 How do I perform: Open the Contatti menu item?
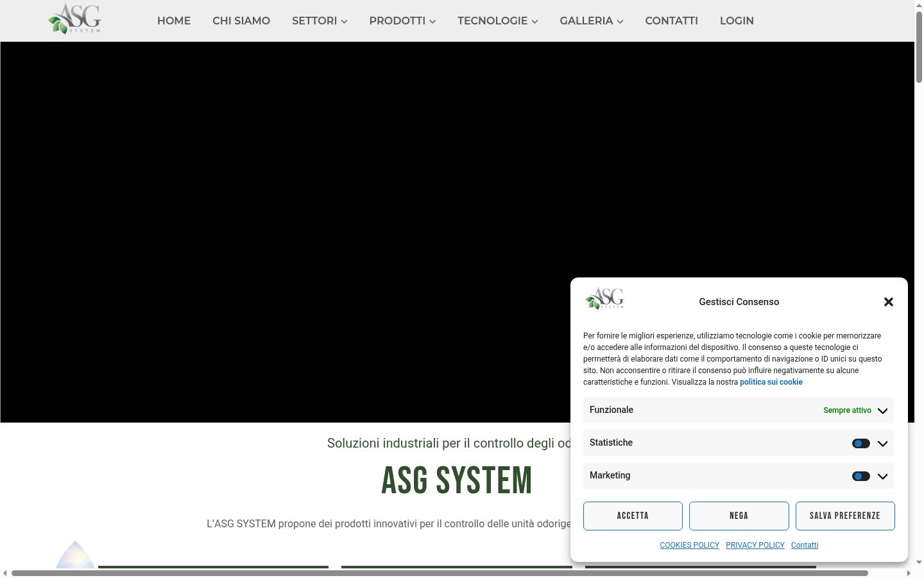671,21
